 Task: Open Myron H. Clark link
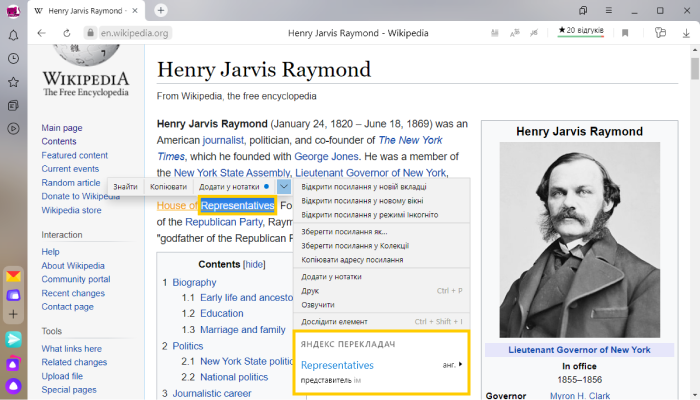point(579,396)
